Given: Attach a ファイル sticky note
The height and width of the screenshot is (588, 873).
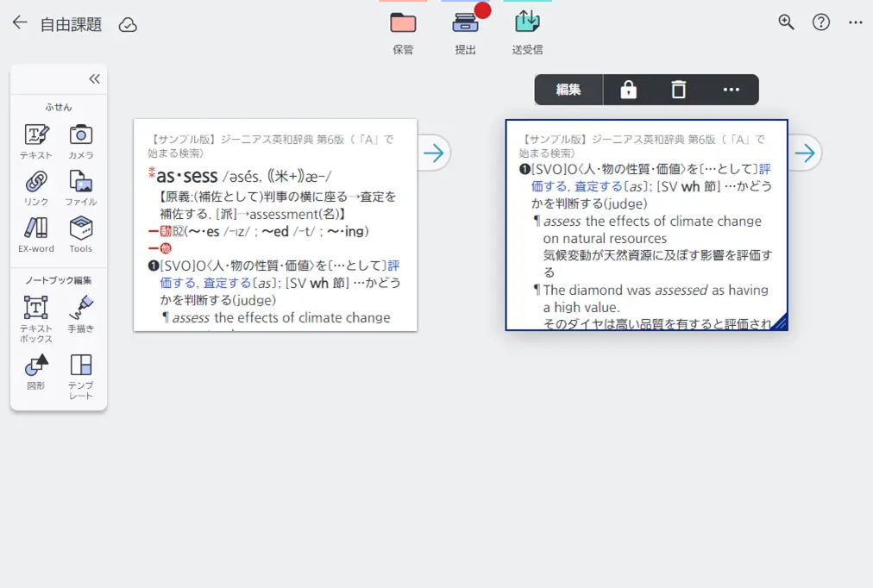Looking at the screenshot, I should click(82, 188).
